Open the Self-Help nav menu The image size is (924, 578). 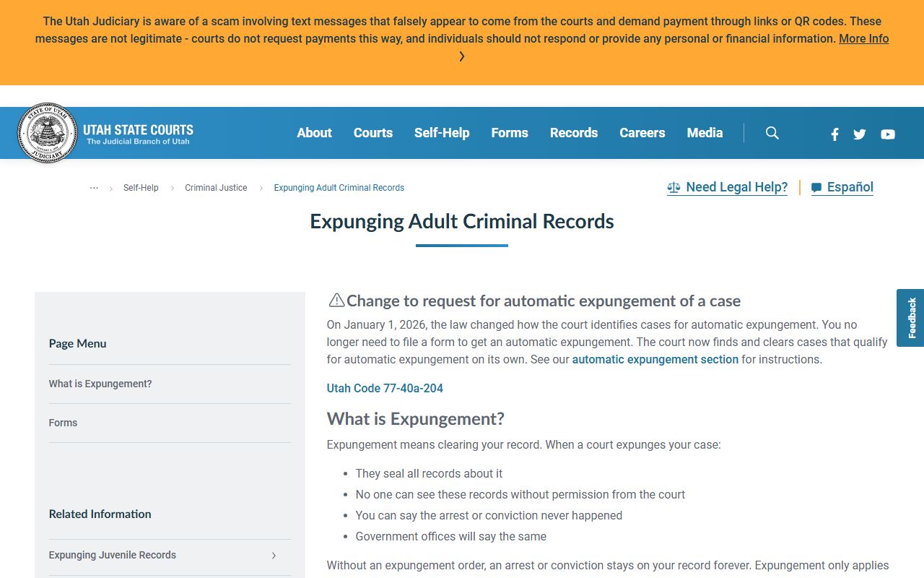tap(442, 133)
